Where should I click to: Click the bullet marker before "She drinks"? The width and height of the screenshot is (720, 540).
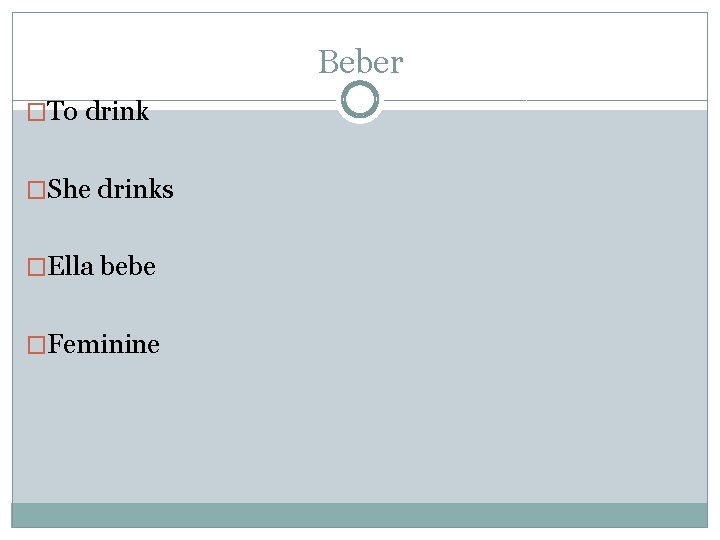pyautogui.click(x=38, y=190)
